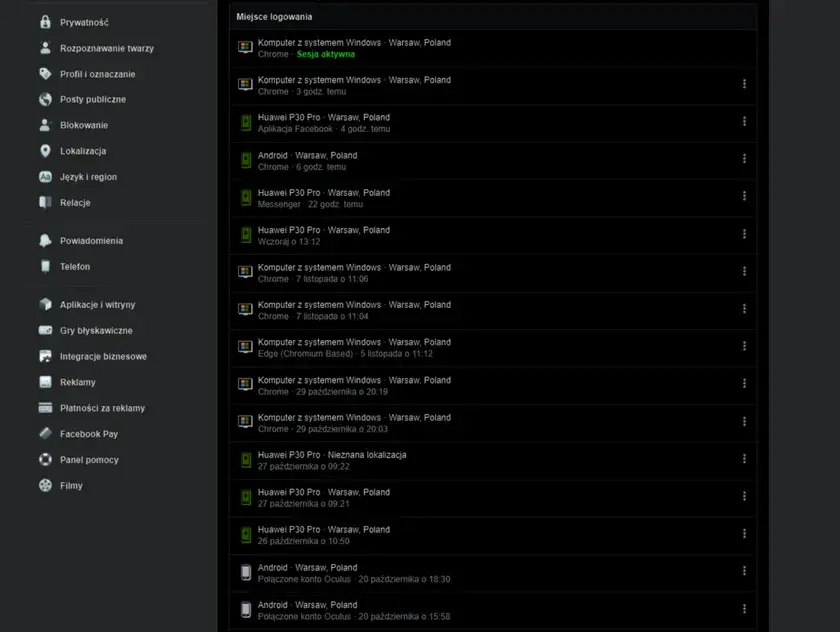Open options menu for Chrome 3 godz. temu session
Viewport: 840px width, 632px height.
tap(744, 84)
